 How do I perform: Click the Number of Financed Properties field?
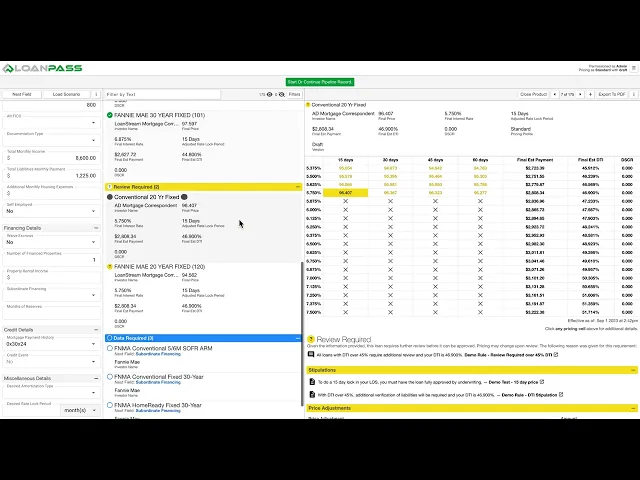(51, 259)
